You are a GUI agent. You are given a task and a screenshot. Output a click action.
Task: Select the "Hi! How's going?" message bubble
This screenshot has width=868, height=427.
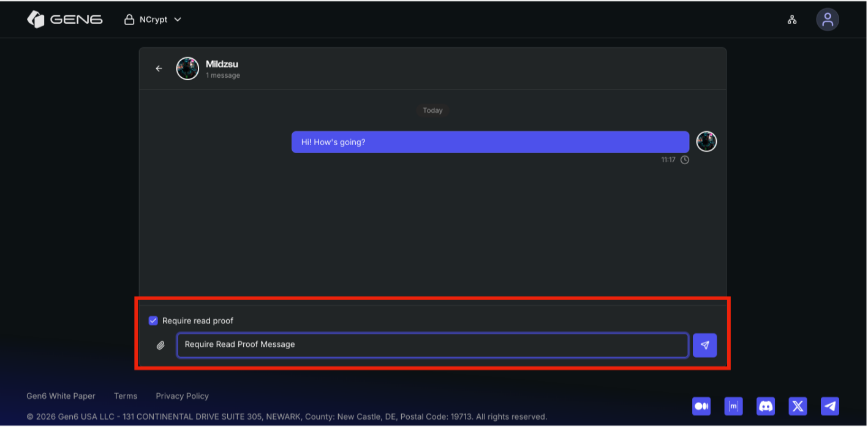tap(490, 142)
